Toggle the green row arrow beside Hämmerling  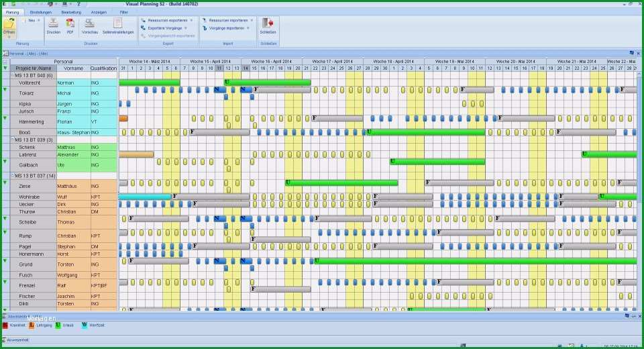click(5, 118)
